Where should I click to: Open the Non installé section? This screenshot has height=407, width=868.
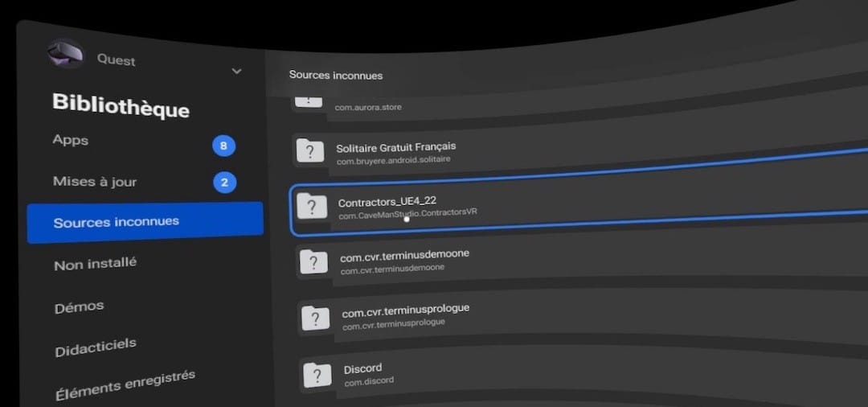coord(95,264)
